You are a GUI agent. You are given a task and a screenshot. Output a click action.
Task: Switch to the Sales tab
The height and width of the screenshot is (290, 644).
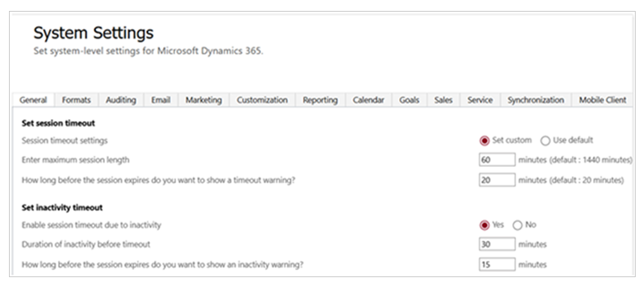[x=443, y=100]
